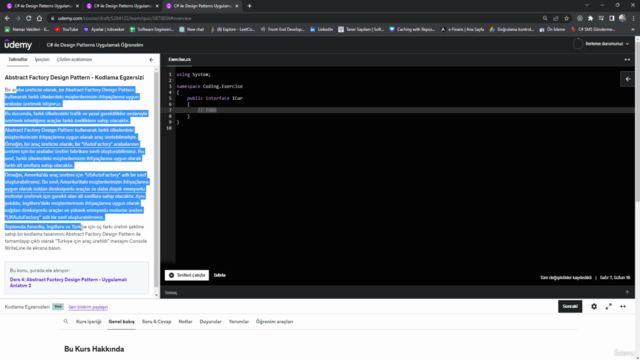
Task: Click the search icon before Kurs içeriği
Action: tap(66, 322)
